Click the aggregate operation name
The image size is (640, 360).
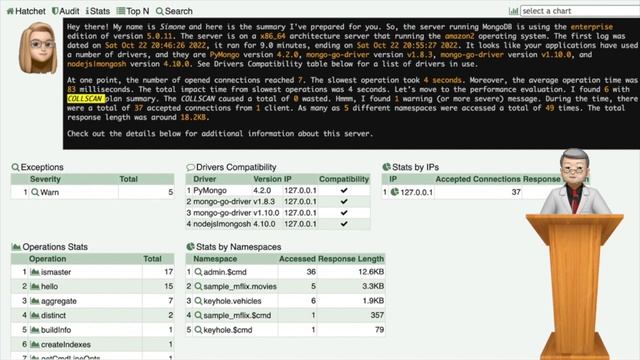[59, 301]
